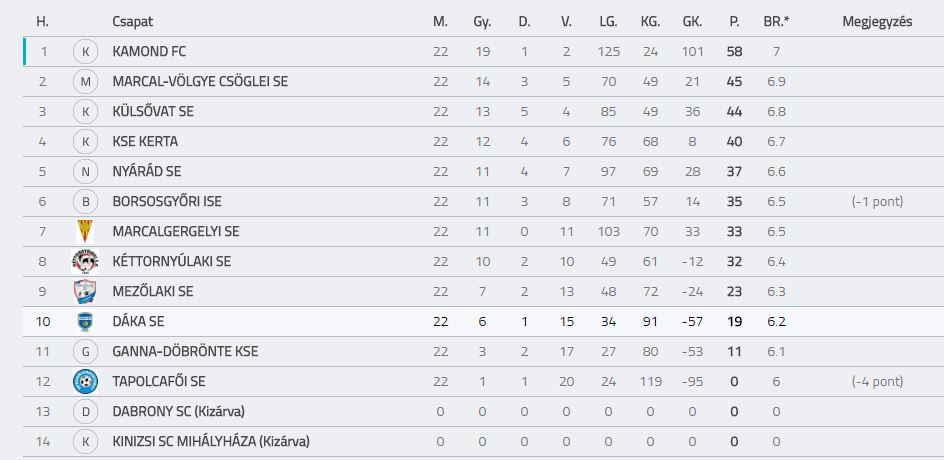This screenshot has width=944, height=460.
Task: Click the Mezőlaki SE shield crest
Action: (x=85, y=292)
